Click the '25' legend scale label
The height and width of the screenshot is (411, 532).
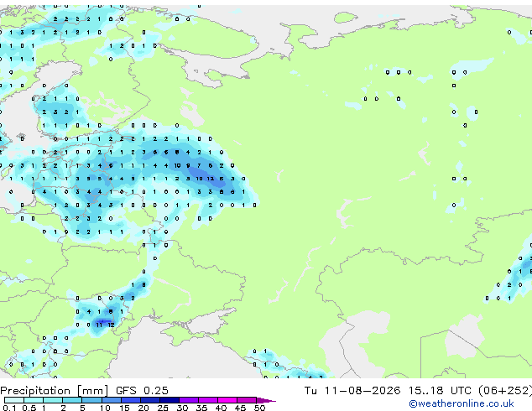[163, 408]
